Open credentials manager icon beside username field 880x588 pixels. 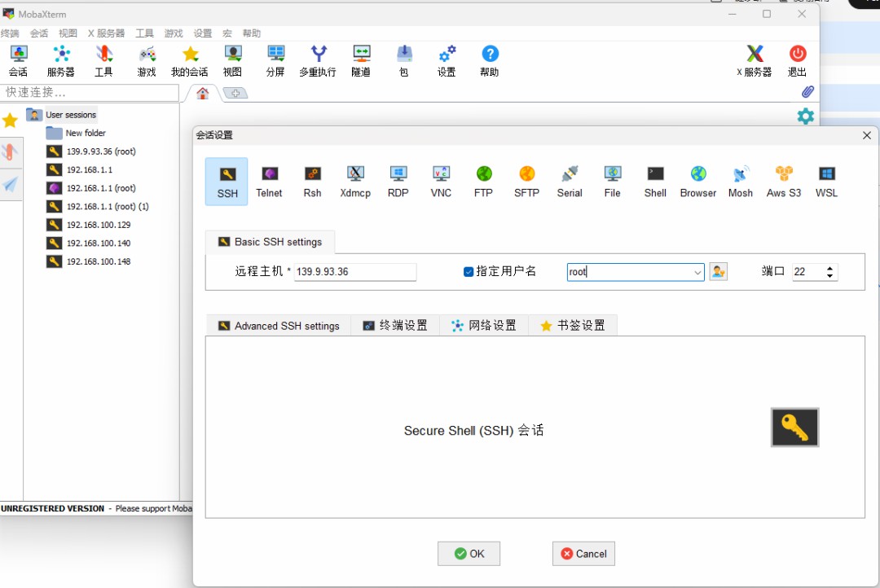[x=718, y=271]
